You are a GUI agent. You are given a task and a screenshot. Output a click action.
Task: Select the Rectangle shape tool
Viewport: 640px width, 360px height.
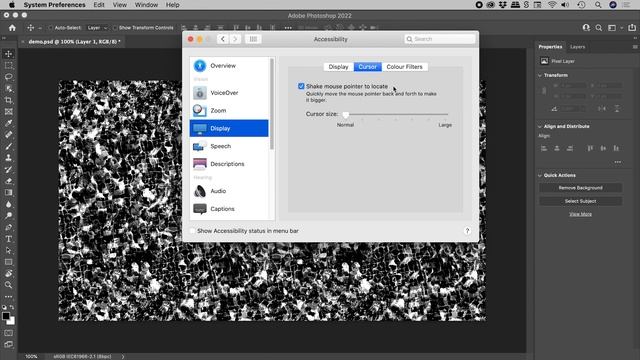click(x=9, y=262)
